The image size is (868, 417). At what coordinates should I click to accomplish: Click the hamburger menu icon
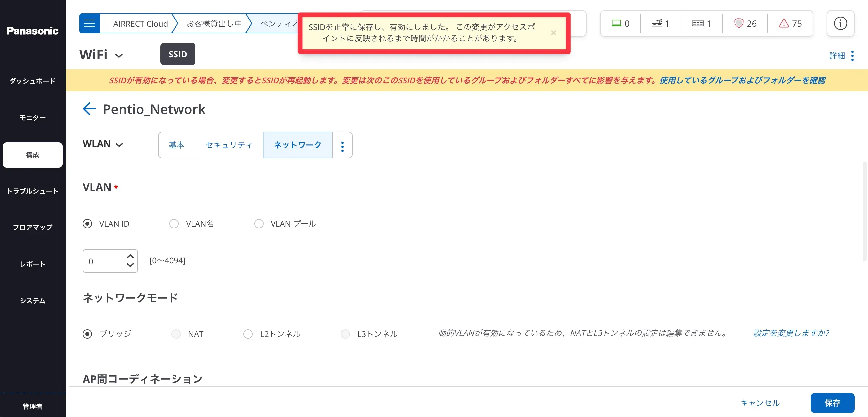click(89, 23)
